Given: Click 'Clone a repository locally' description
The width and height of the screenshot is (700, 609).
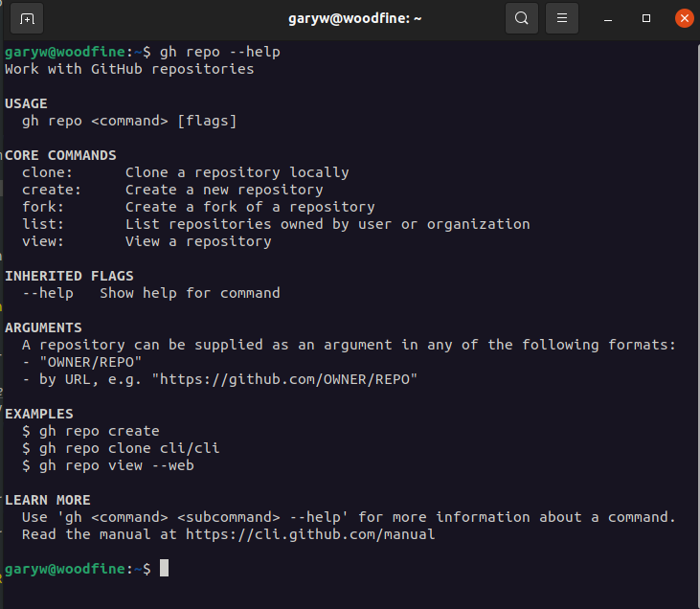Looking at the screenshot, I should click(x=237, y=172).
